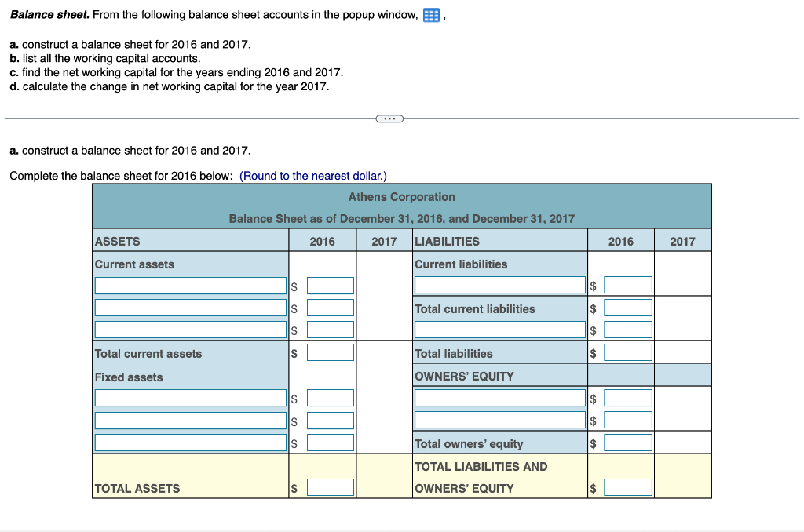The height and width of the screenshot is (532, 804).
Task: Click the ellipsis expander button on the divider
Action: (390, 118)
